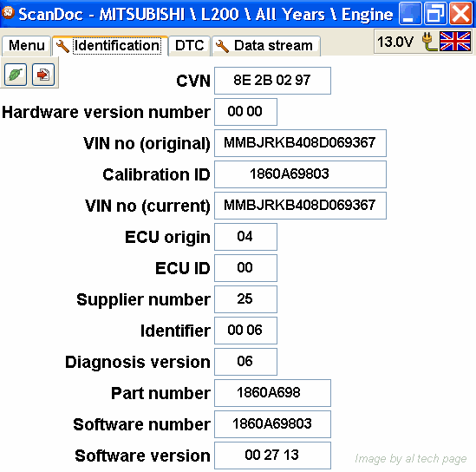The image size is (476, 472).
Task: Switch to the DTC tab
Action: (x=189, y=46)
